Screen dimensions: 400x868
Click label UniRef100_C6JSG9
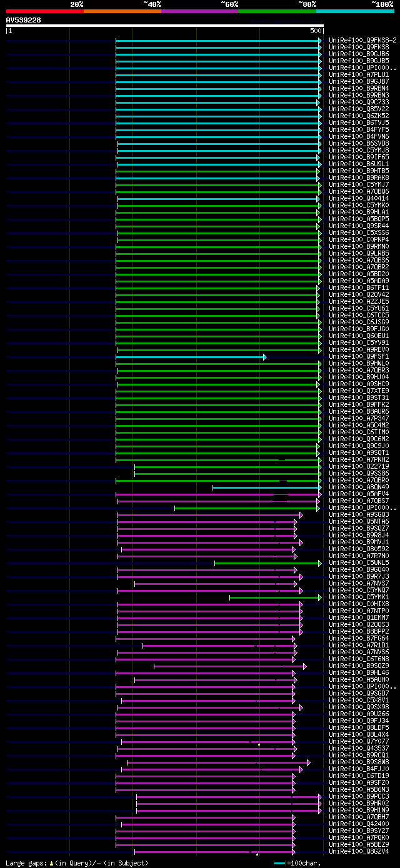tap(359, 322)
